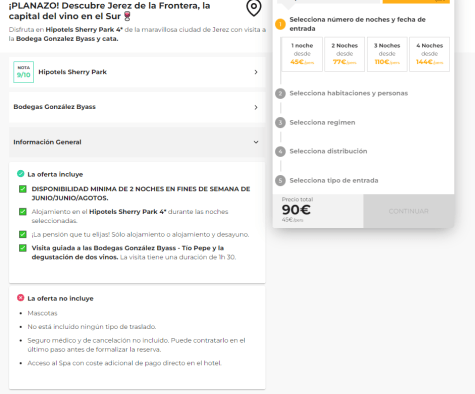Expand the Bodegas González Byass chevron

[256, 107]
